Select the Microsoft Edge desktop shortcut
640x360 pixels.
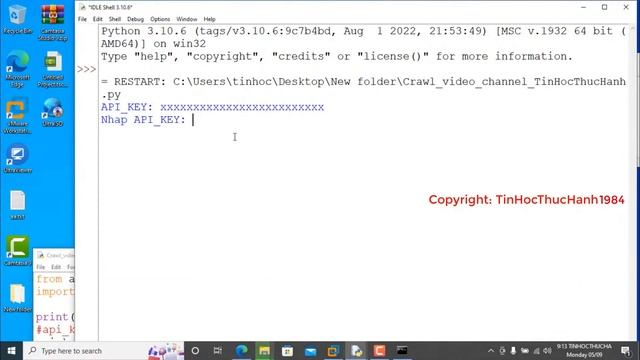tap(17, 69)
